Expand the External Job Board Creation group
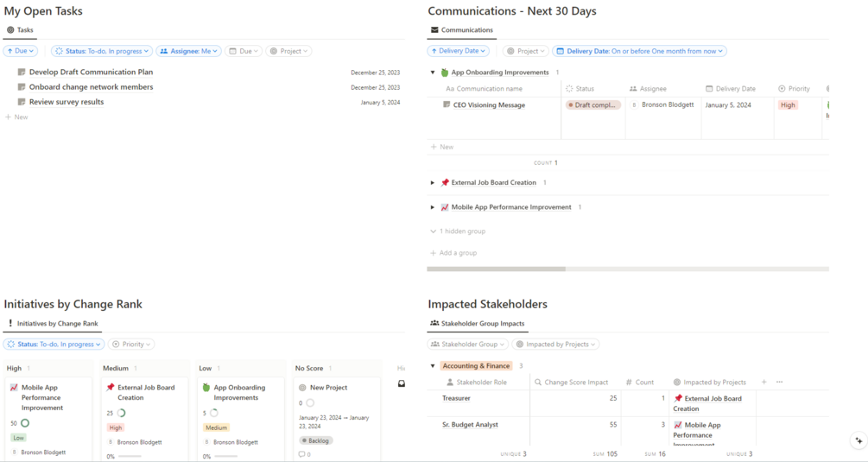This screenshot has height=462, width=868. 433,182
